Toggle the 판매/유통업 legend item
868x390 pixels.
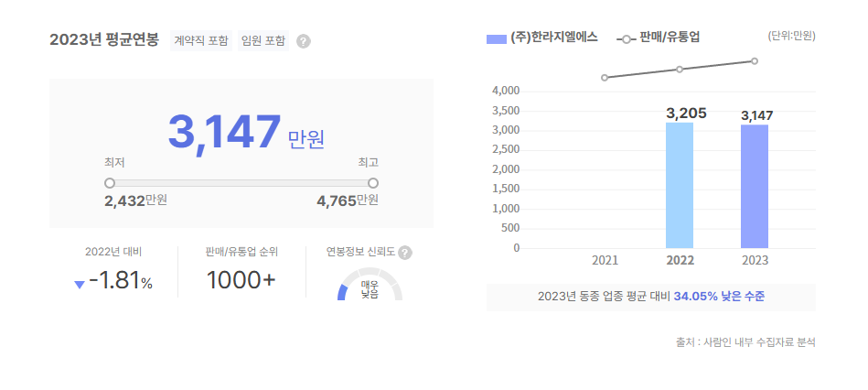(659, 38)
